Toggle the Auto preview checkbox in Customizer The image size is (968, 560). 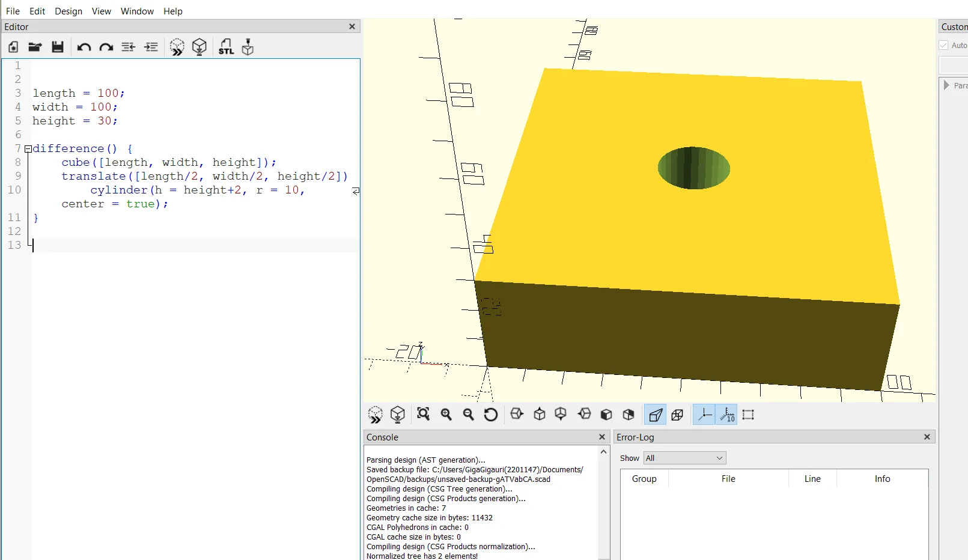pos(943,45)
